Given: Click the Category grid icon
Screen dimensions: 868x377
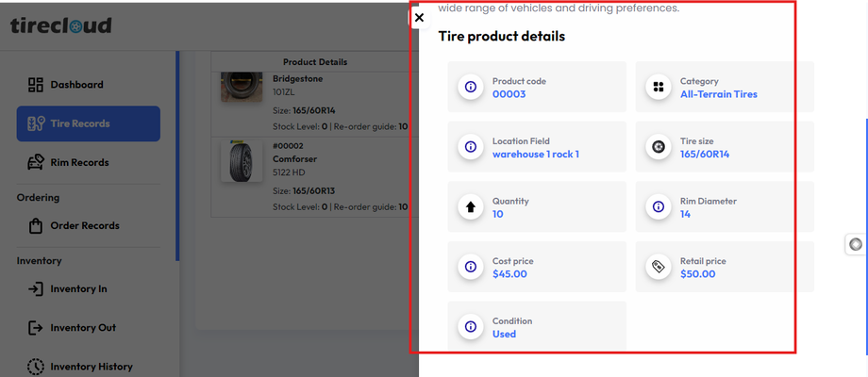Looking at the screenshot, I should (x=658, y=88).
